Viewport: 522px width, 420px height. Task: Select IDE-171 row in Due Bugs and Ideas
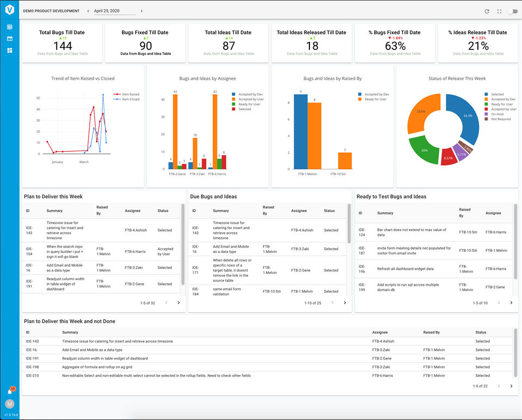tap(268, 270)
